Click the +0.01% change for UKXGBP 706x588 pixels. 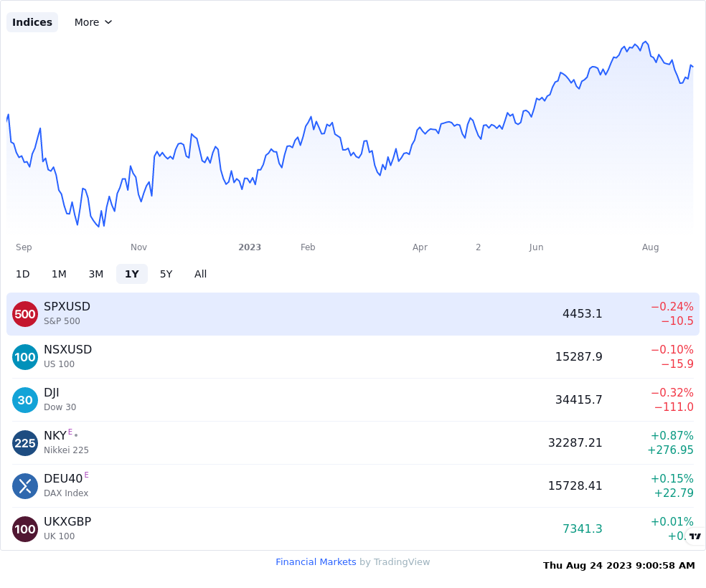[x=672, y=521]
